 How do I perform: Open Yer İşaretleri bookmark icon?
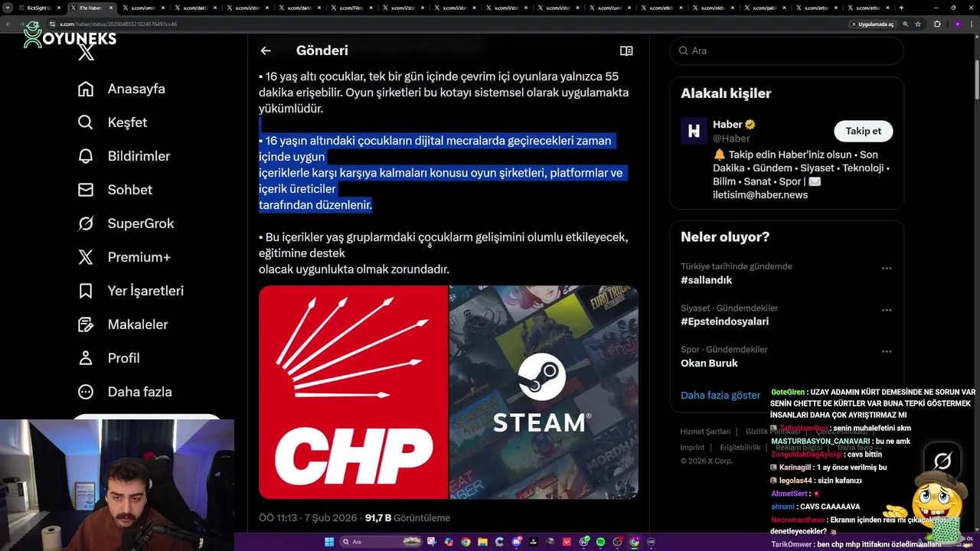pyautogui.click(x=86, y=291)
